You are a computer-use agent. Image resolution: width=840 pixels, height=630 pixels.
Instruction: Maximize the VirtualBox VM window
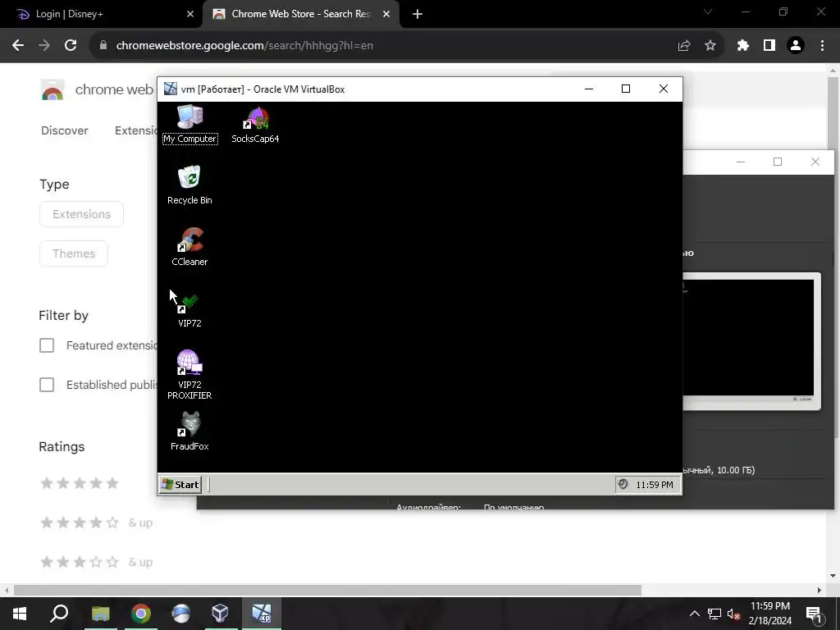(626, 89)
